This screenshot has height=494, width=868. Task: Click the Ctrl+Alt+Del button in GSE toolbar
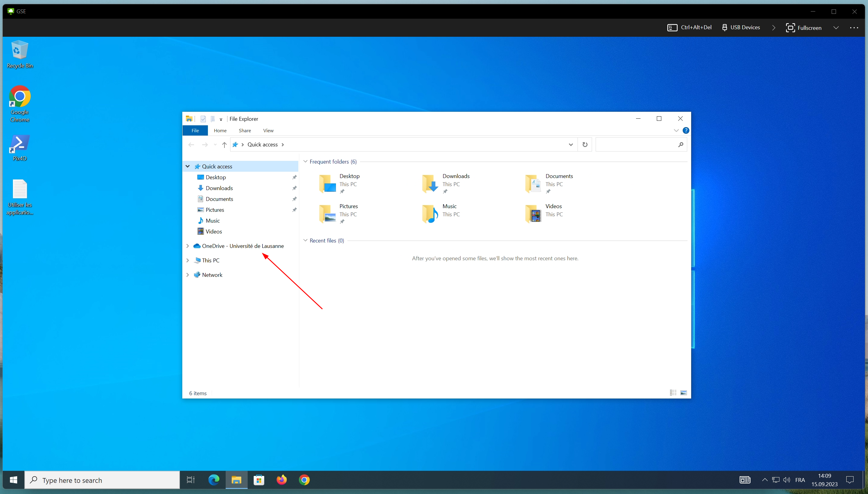(x=690, y=27)
